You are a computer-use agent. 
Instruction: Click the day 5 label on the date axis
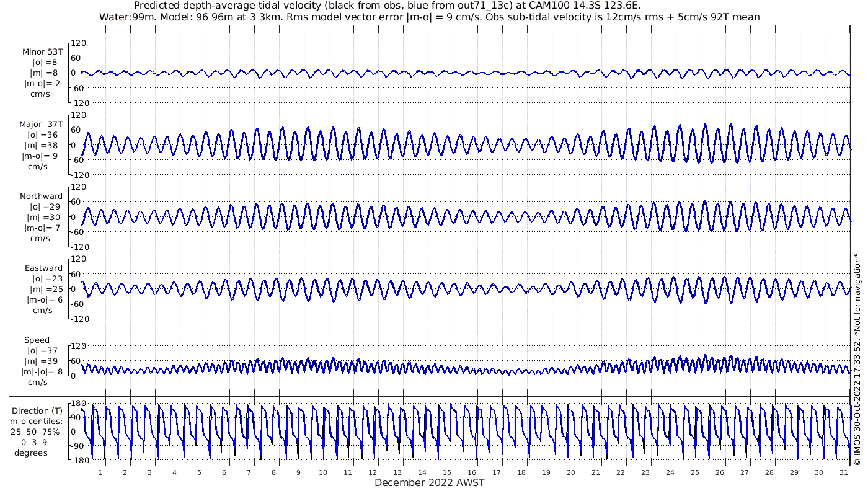199,472
